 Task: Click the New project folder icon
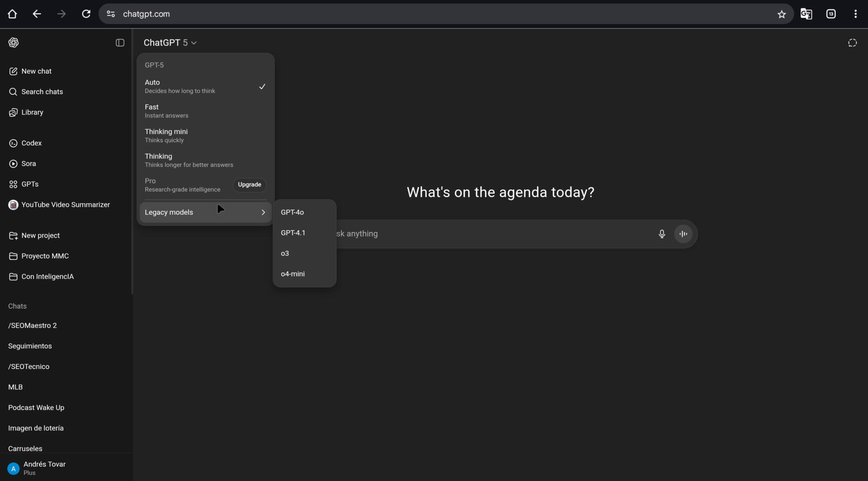click(x=13, y=236)
